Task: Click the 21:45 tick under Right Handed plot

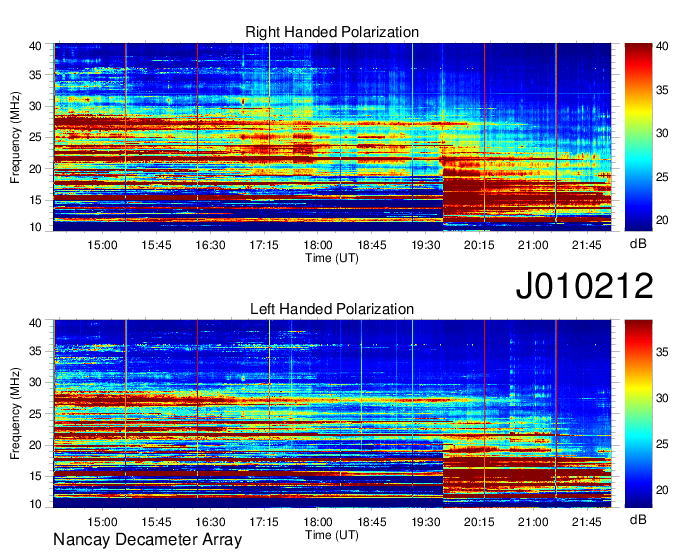Action: point(587,245)
